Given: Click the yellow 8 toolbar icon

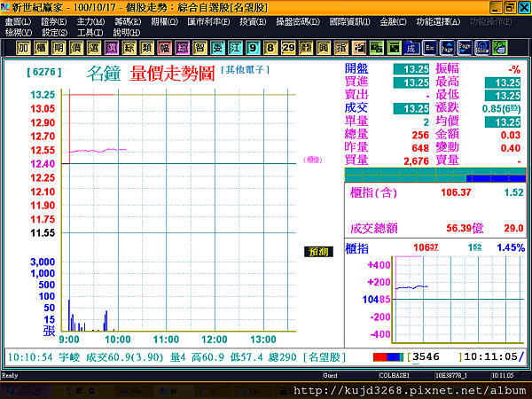Looking at the screenshot, I should [270, 48].
